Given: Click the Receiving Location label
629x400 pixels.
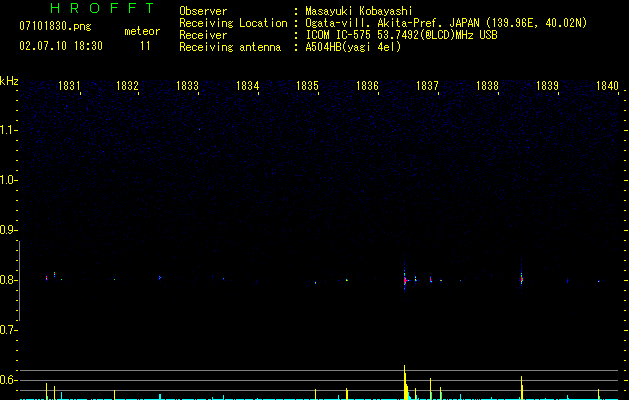Looking at the screenshot, I should (x=233, y=23).
